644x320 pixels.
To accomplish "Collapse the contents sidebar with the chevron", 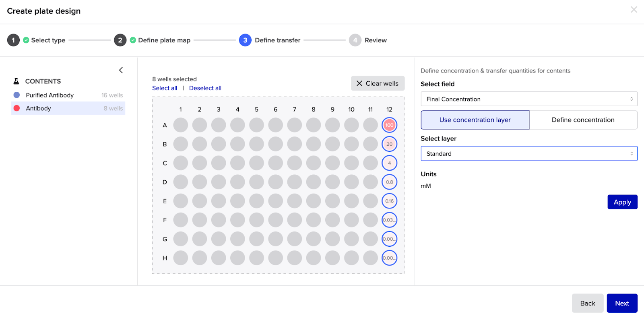I will tap(121, 70).
